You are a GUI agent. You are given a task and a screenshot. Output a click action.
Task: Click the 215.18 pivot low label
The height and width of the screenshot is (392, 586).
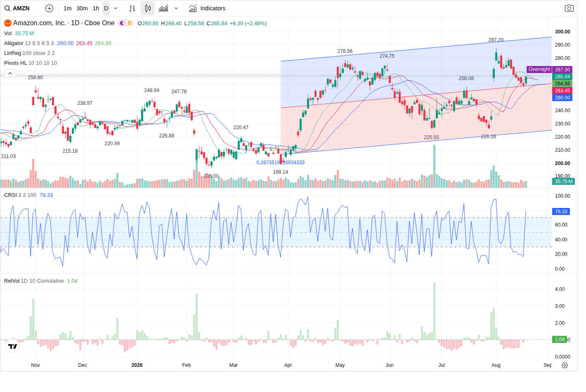click(x=70, y=151)
